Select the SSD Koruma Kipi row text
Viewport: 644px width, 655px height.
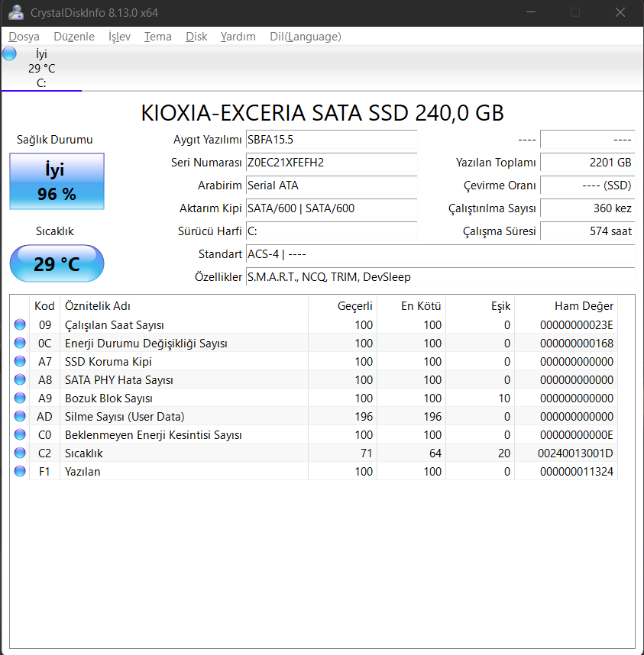pyautogui.click(x=108, y=362)
